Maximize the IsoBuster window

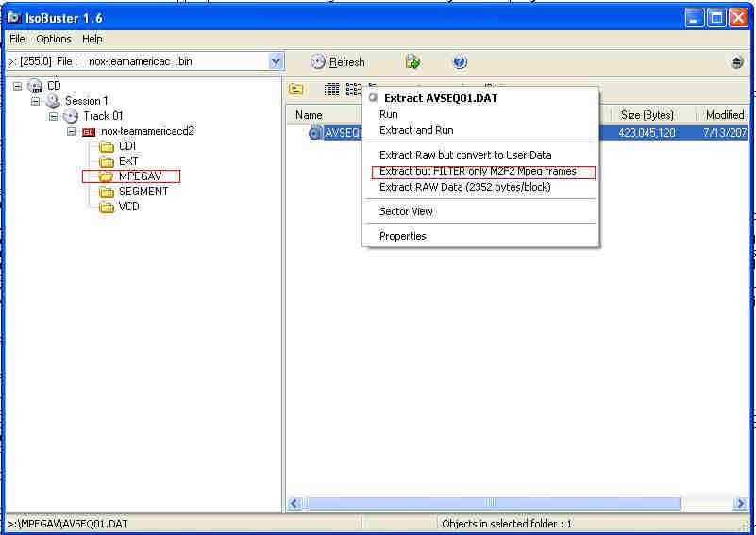716,18
